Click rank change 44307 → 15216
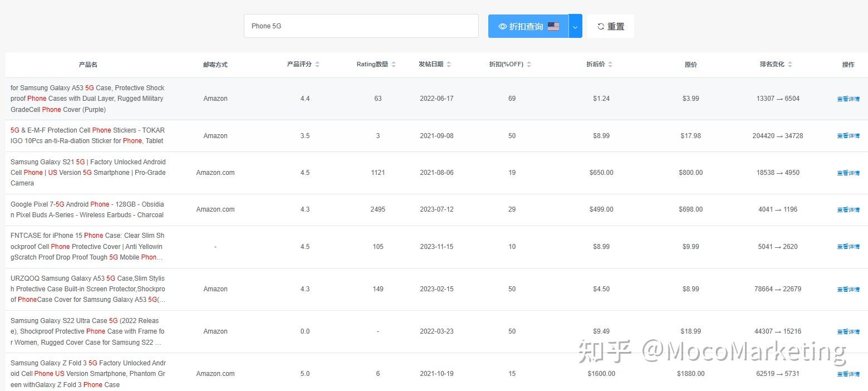 [778, 331]
